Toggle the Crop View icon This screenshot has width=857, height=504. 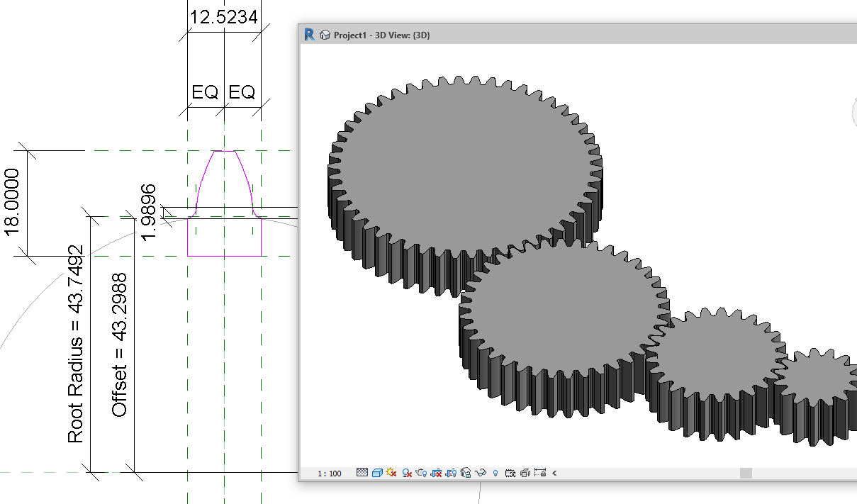(436, 472)
